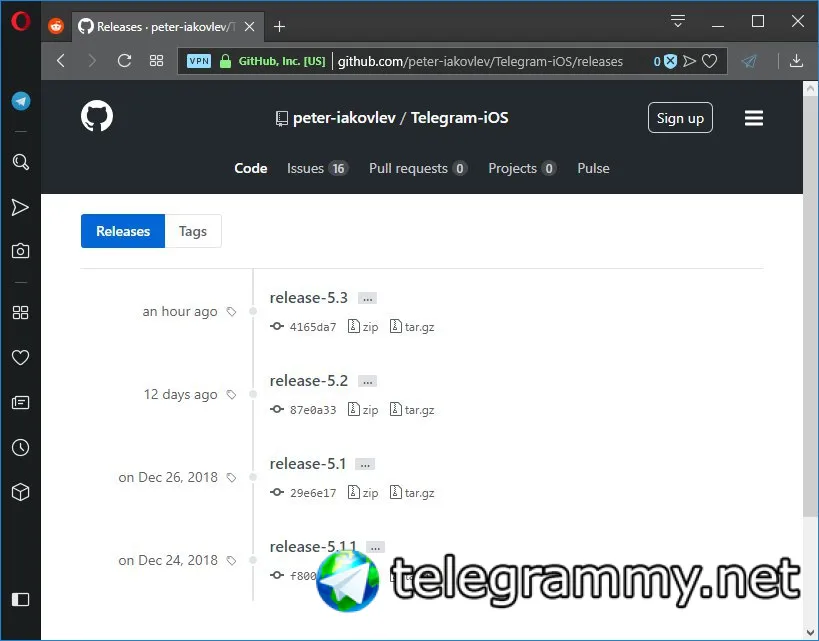
Task: Download release-5.3 tar.gz archive
Action: point(412,327)
